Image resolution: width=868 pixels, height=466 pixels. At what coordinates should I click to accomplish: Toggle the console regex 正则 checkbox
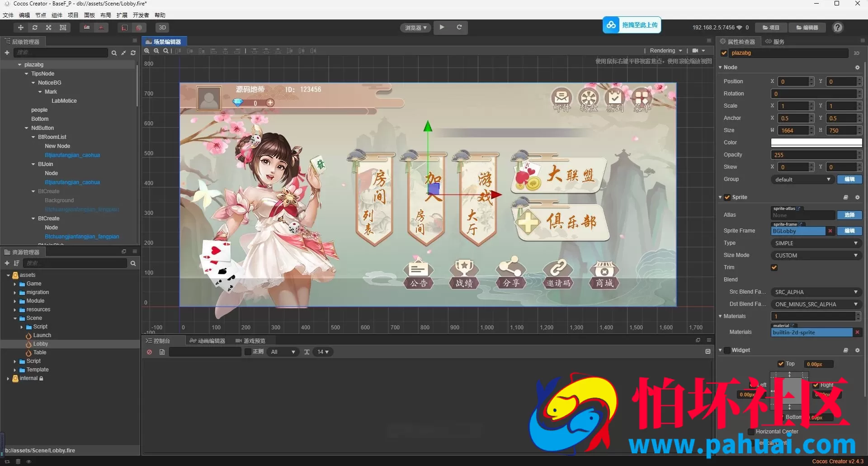(248, 352)
